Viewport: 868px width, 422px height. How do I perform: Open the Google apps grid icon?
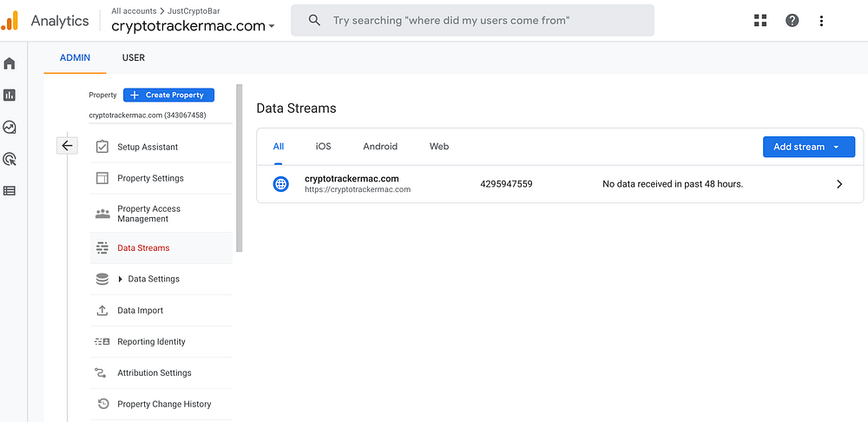[760, 21]
